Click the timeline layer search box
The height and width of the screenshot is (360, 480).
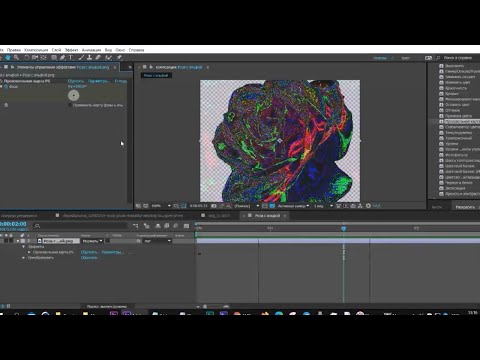pyautogui.click(x=80, y=226)
